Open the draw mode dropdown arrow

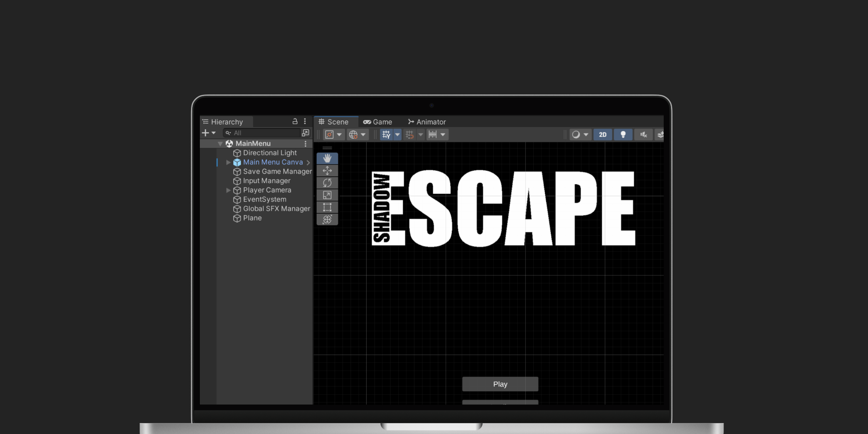click(x=586, y=135)
